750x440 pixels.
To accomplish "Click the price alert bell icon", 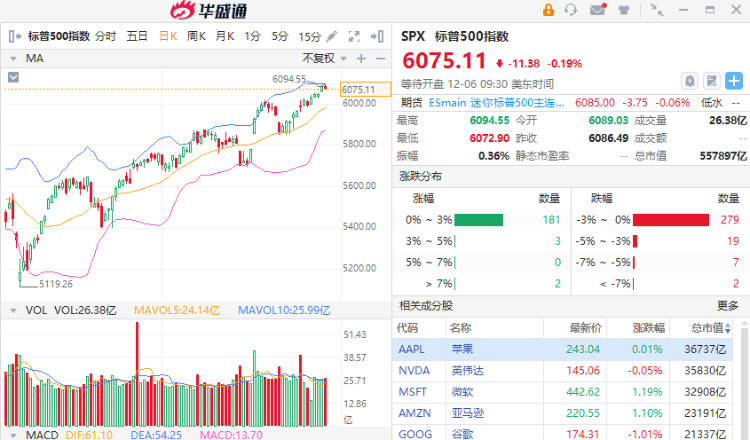I will click(691, 81).
